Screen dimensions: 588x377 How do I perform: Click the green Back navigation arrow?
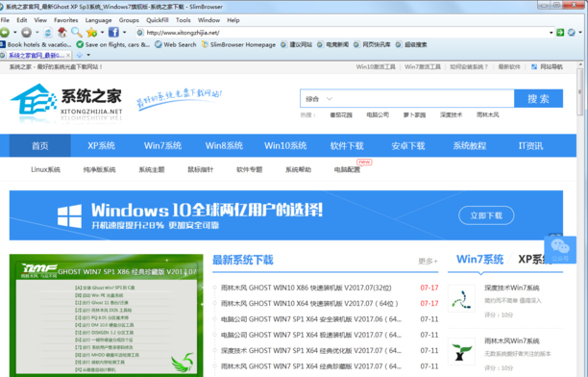tap(4, 33)
